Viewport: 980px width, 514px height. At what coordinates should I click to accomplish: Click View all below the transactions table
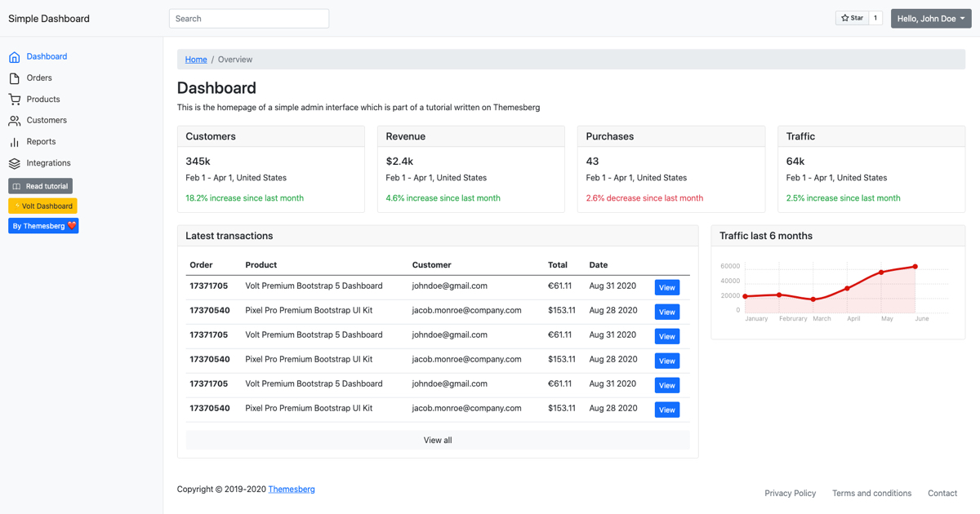point(437,440)
